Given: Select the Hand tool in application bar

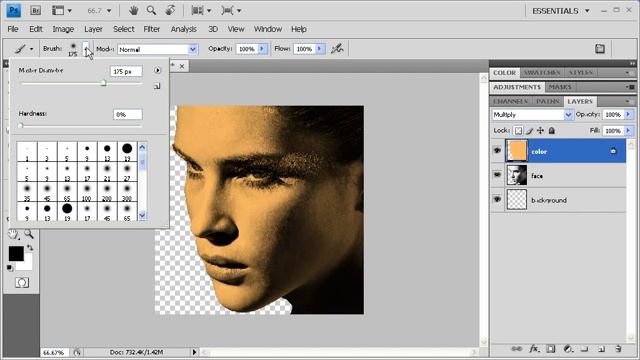Looking at the screenshot, I should pos(133,11).
